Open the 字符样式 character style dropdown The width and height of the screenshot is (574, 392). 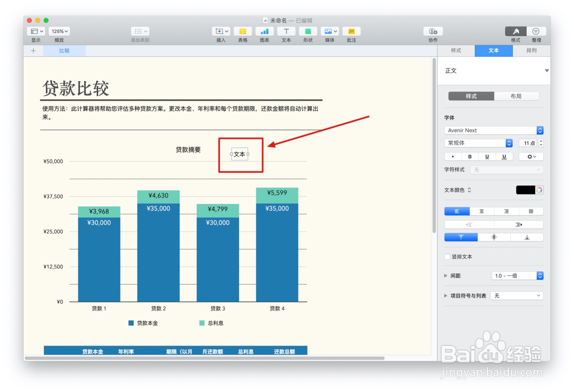pos(506,170)
